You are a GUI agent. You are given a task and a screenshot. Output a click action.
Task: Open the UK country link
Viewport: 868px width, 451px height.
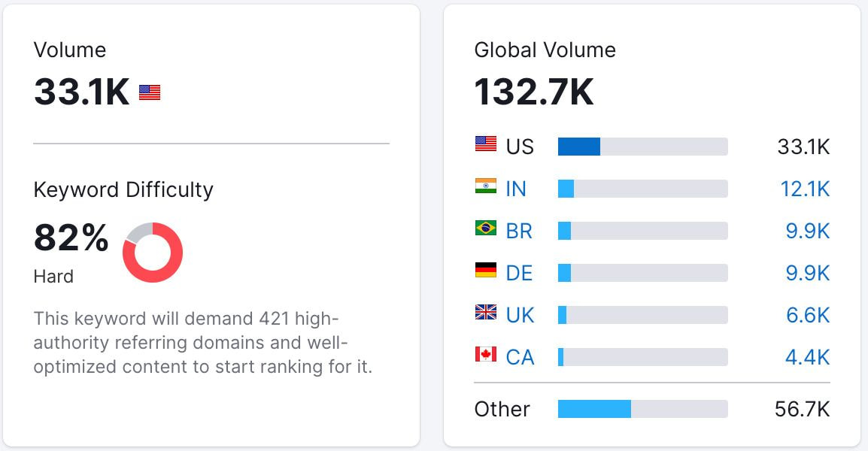pyautogui.click(x=520, y=315)
